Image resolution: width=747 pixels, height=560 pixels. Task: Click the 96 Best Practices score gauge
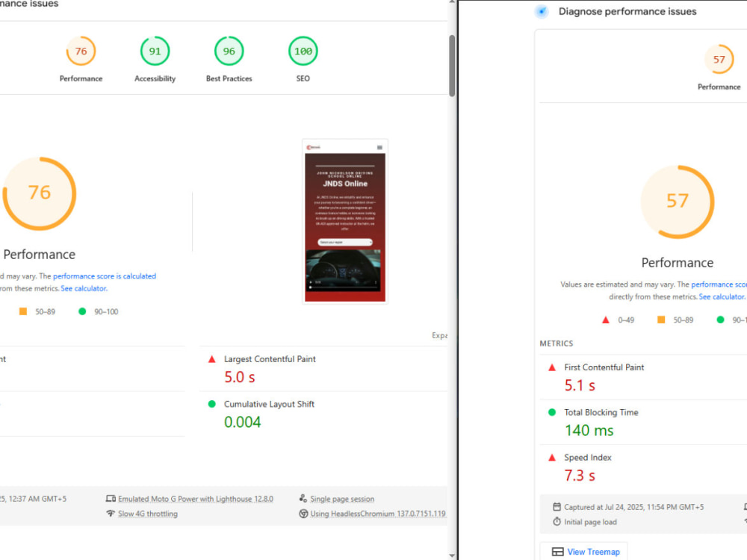tap(229, 51)
